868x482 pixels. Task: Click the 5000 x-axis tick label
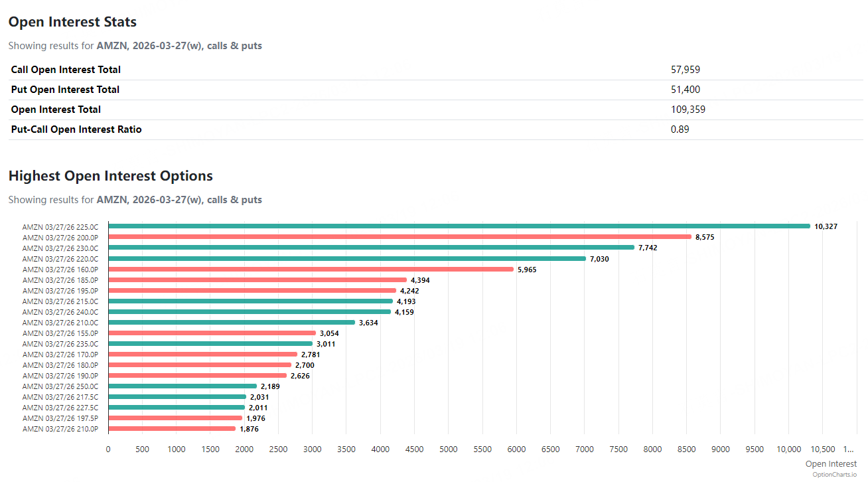pos(449,449)
